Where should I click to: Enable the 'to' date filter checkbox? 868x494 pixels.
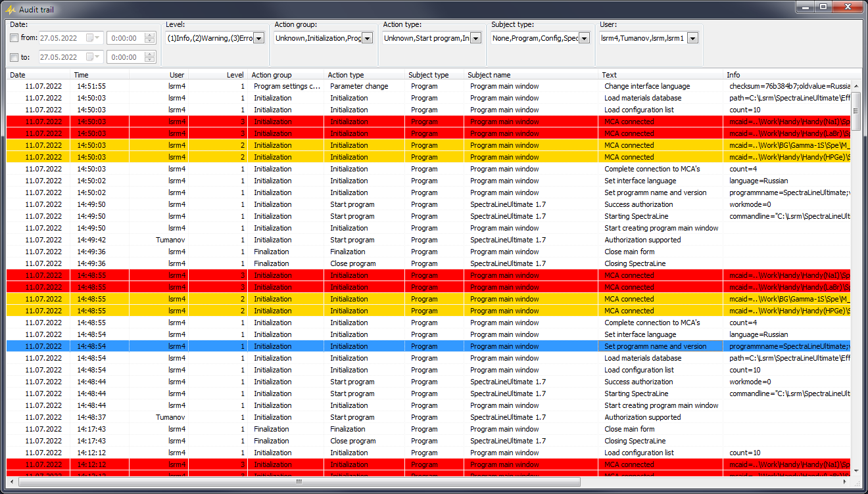(14, 58)
